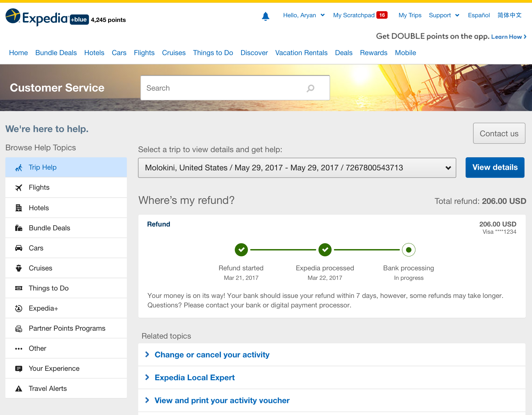This screenshot has width=532, height=415.
Task: Click the Things to Do ticket icon
Action: [19, 288]
